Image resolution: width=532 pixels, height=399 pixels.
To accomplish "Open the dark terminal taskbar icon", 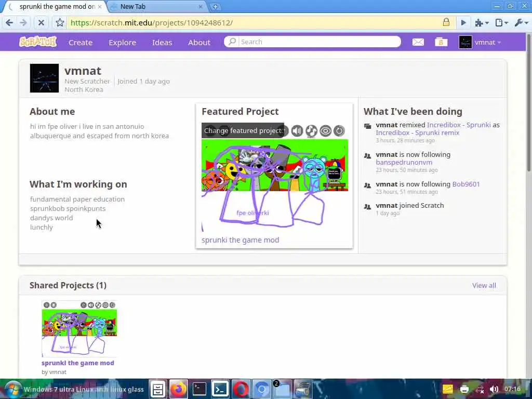I will pyautogui.click(x=199, y=389).
